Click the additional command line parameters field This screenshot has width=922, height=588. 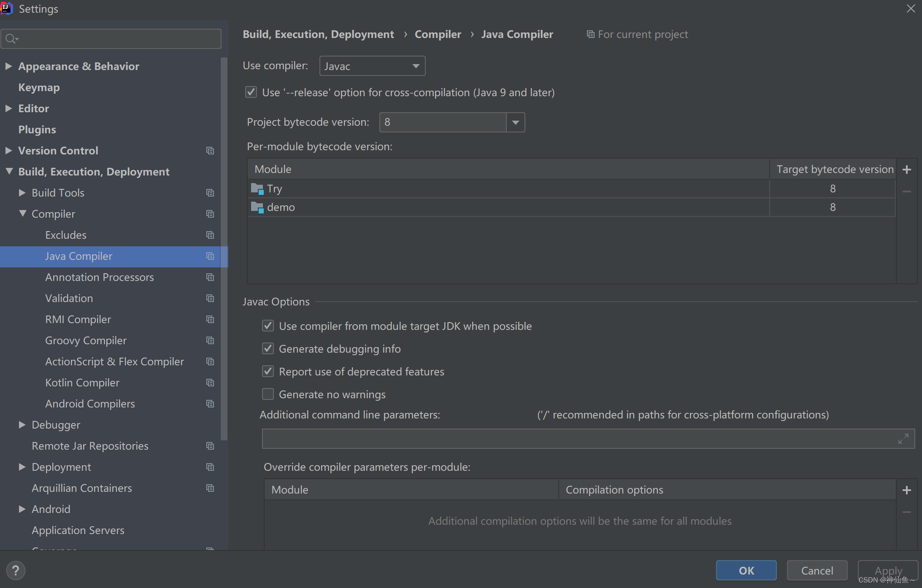pos(578,439)
